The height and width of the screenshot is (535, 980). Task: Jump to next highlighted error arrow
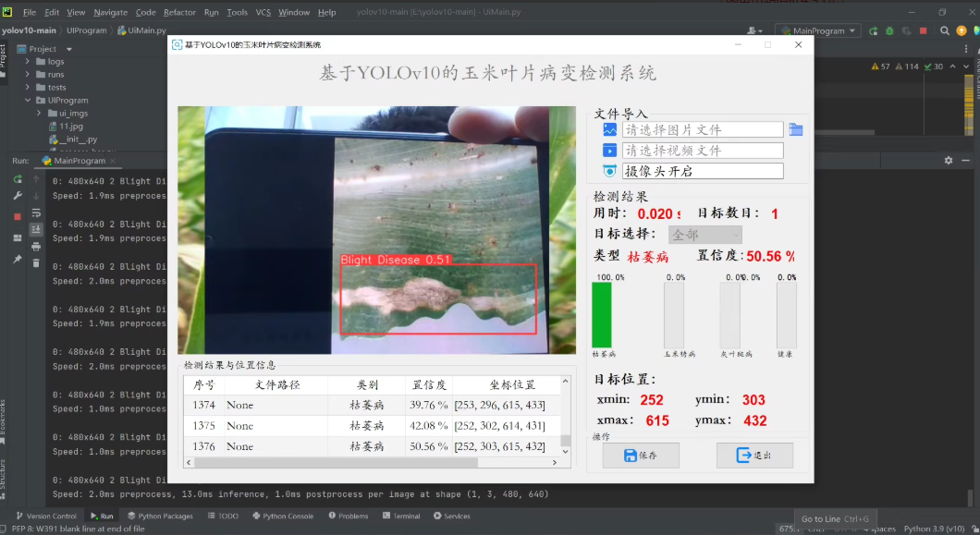coord(966,67)
